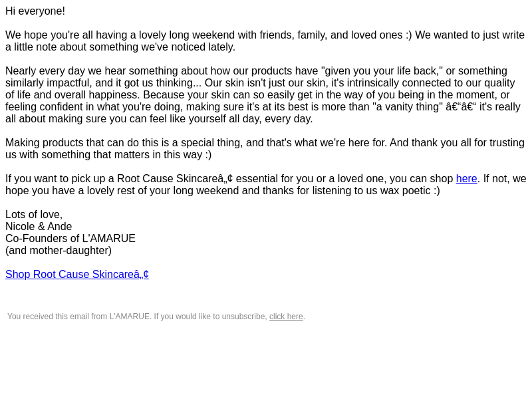Screen dimensions: 532x399
Task: Click the line "us with something that matters"
Action: click(108, 154)
